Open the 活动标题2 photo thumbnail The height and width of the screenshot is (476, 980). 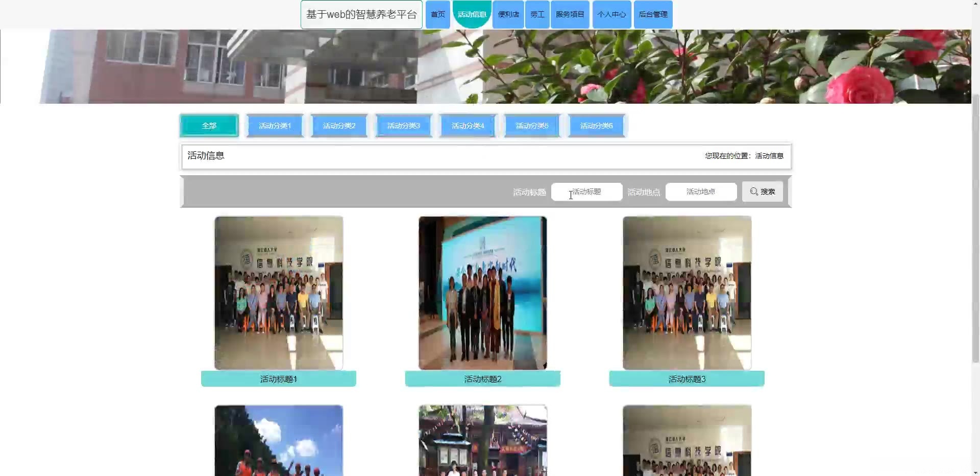click(x=483, y=293)
